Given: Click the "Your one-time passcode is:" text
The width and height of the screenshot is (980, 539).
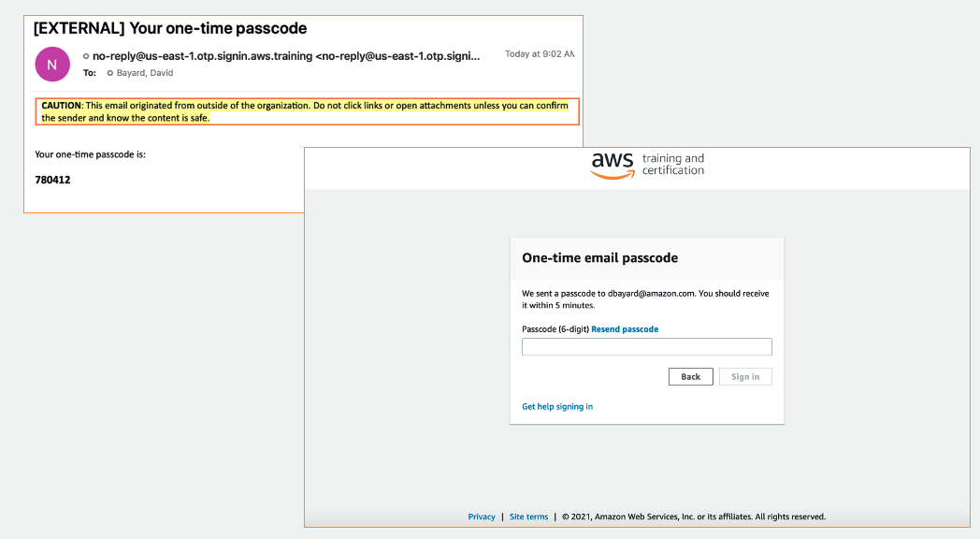Looking at the screenshot, I should point(90,154).
